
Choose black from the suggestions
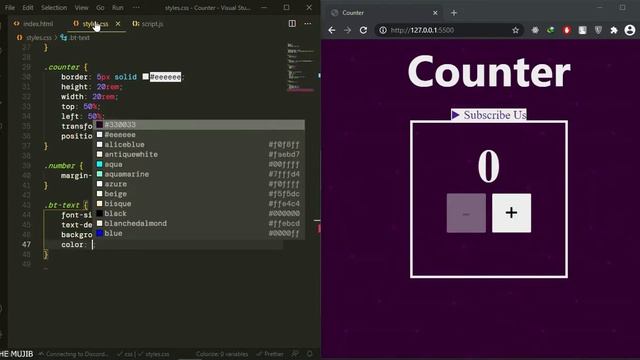(x=200, y=213)
